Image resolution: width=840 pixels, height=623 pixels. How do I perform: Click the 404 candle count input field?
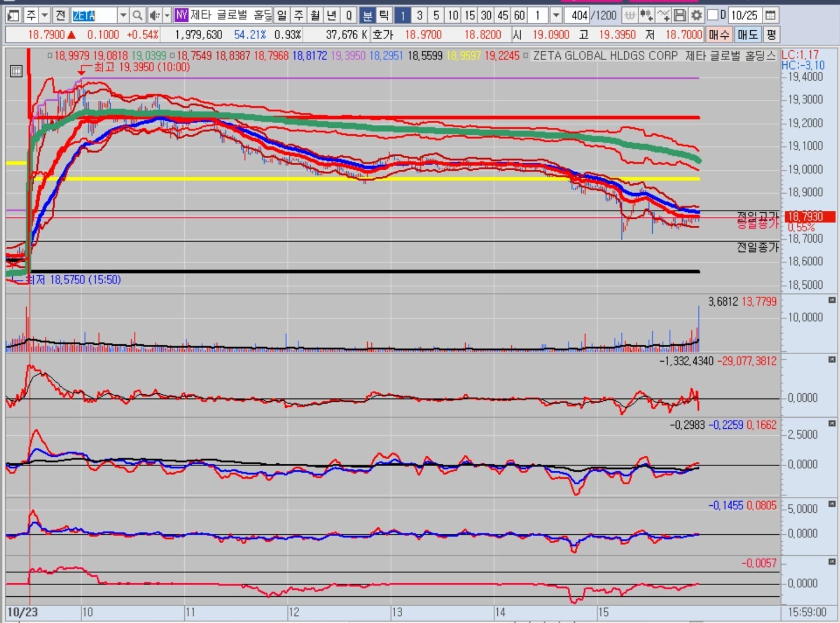(x=578, y=15)
